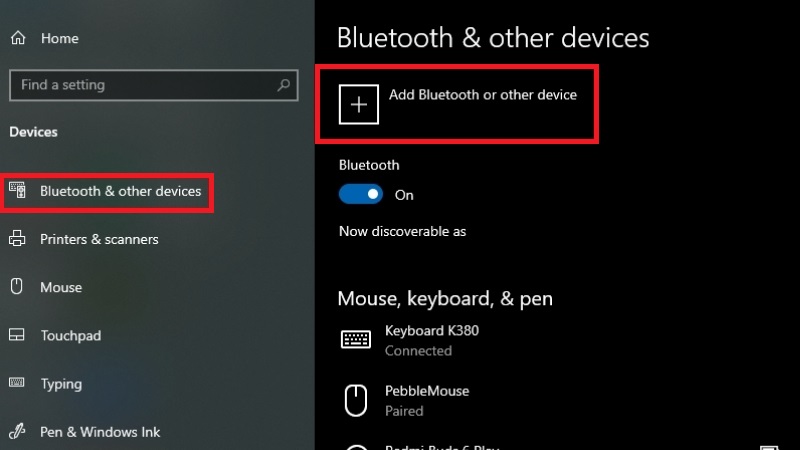Image resolution: width=800 pixels, height=450 pixels.
Task: Click the Pen & Windows Ink icon
Action: point(17,432)
